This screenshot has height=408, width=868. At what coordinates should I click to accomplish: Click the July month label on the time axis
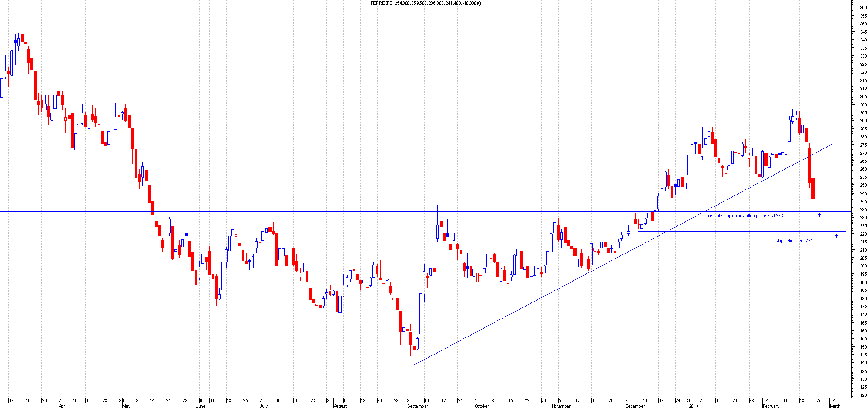click(x=264, y=406)
